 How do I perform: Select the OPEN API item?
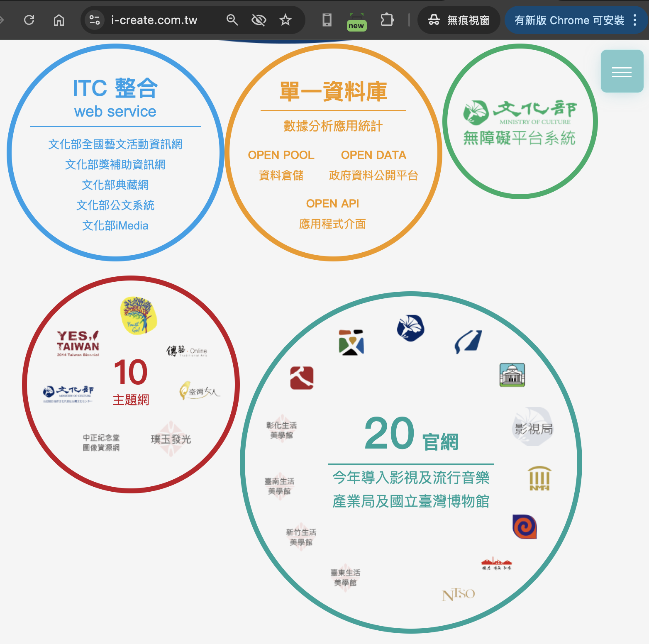coord(332,204)
